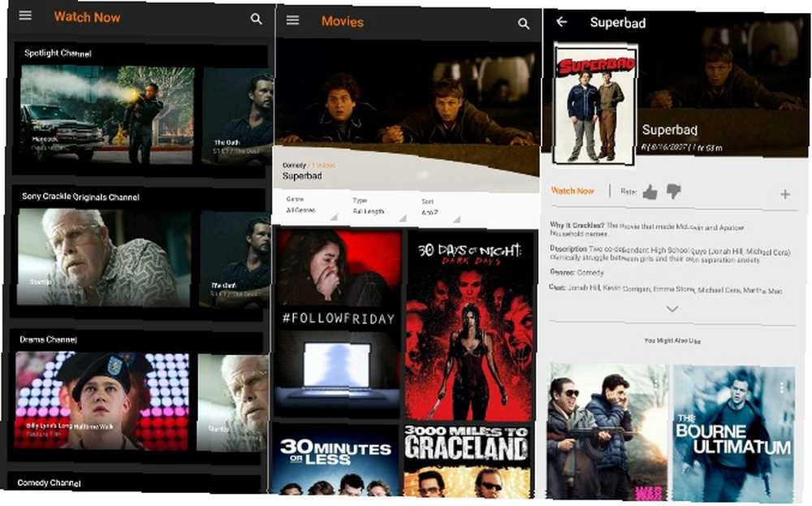The image size is (812, 506).
Task: Tap the Watch Now screen title
Action: point(87,17)
